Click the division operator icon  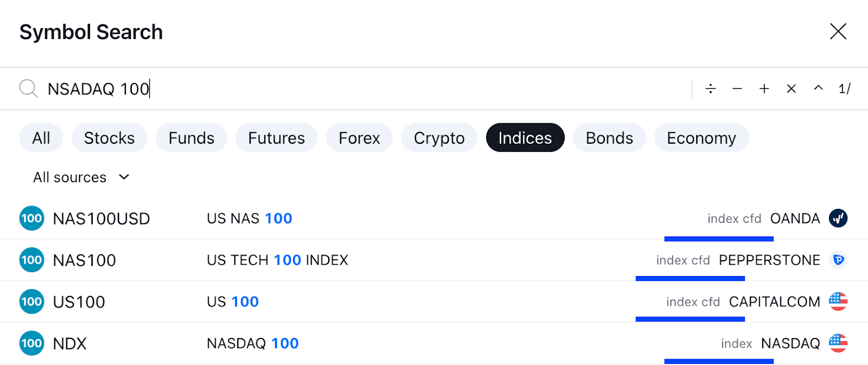tap(710, 88)
